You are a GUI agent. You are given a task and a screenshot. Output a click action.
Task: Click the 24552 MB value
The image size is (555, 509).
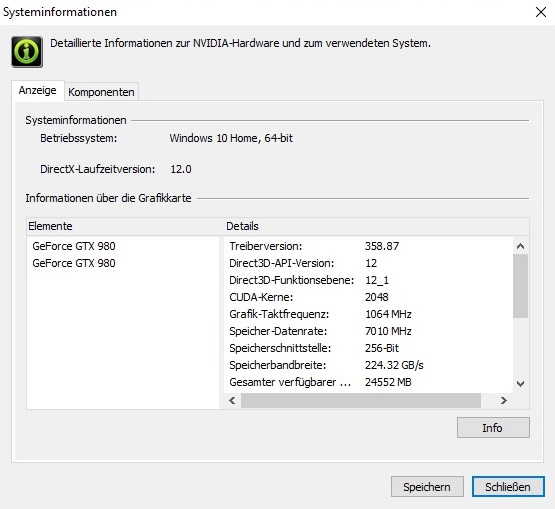pos(388,382)
